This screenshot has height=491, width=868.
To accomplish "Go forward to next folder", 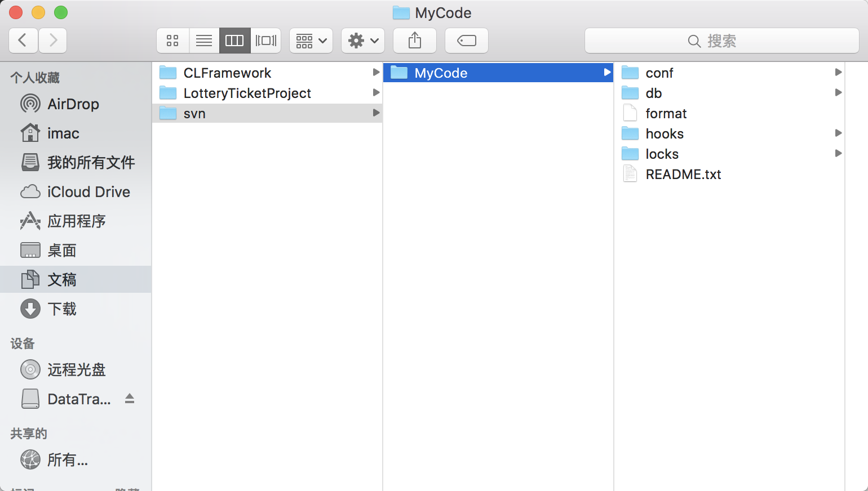I will click(53, 41).
